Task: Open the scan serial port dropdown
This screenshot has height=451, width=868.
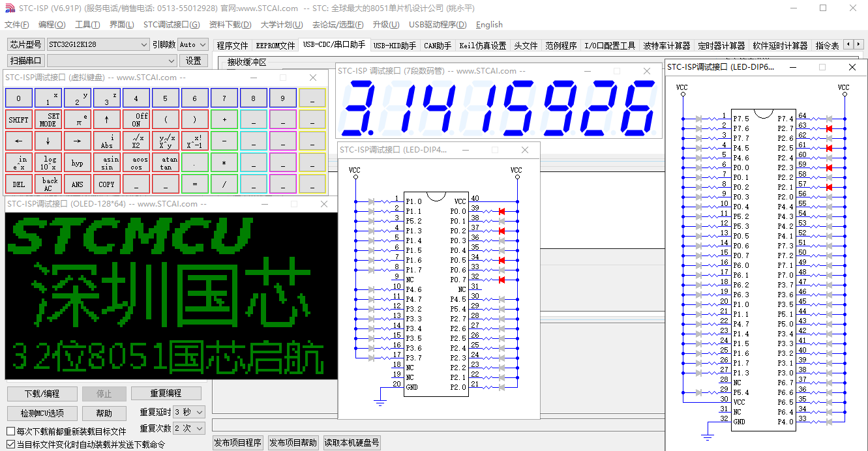Action: (112, 61)
